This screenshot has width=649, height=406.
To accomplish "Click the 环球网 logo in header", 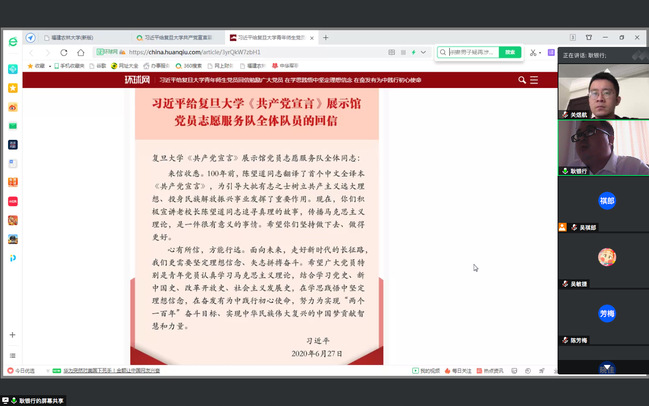I will (x=136, y=79).
